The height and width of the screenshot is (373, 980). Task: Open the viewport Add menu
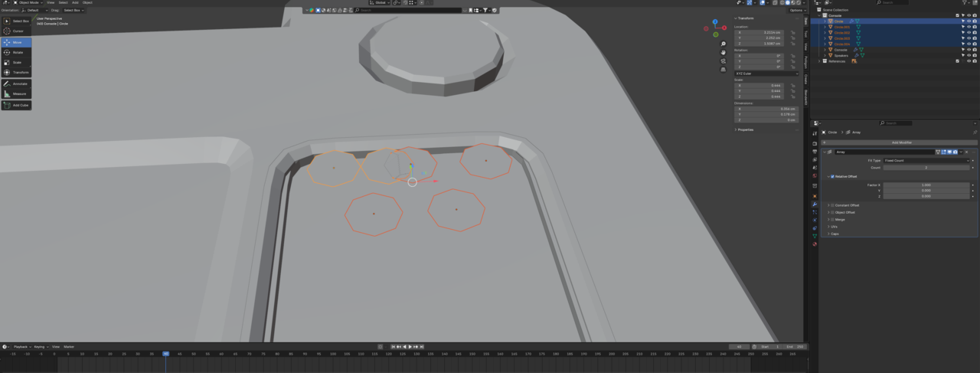click(75, 2)
